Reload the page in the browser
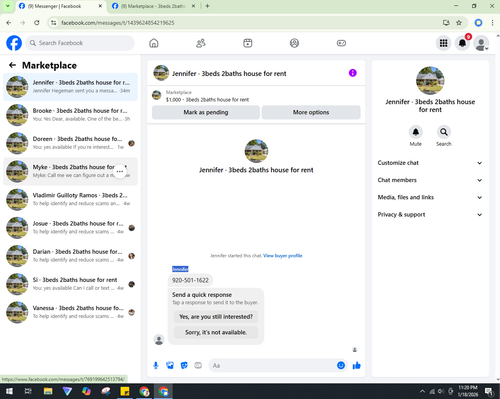Viewport: 500px width, 399px height. click(x=37, y=23)
